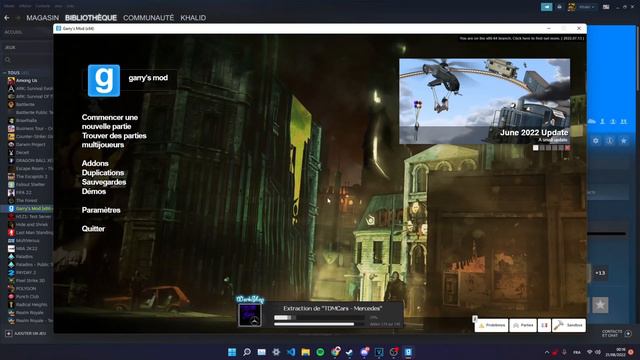Open Windows search from taskbar

coord(247,352)
